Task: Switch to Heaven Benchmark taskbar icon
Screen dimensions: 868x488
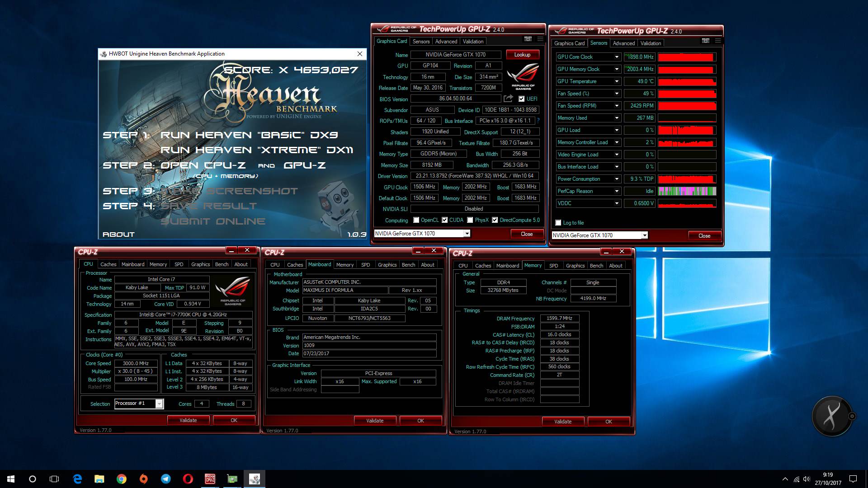Action: point(255,479)
